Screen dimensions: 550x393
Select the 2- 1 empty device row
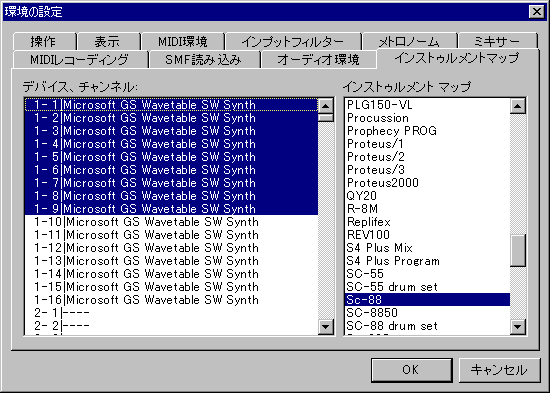coord(172,313)
